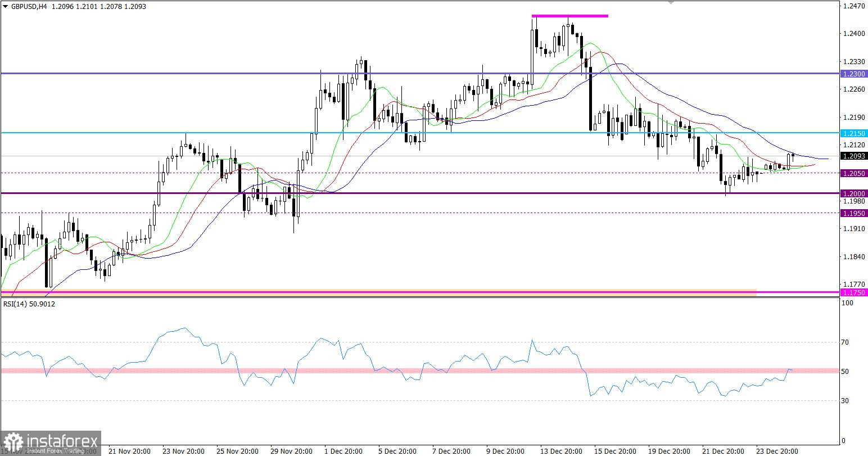Select the cyan horizontal line at 1.2150
Screen dimensions: 868x456
pos(420,133)
